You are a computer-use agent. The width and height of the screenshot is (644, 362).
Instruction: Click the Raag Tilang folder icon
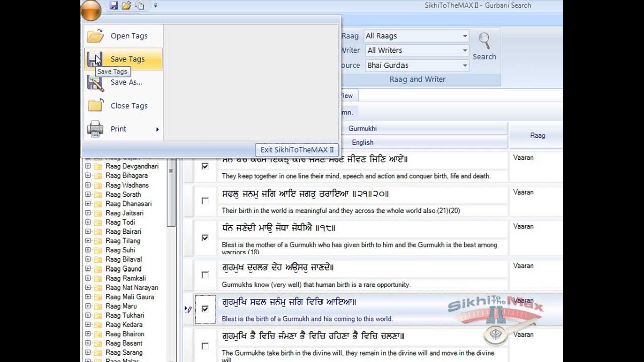click(x=98, y=241)
